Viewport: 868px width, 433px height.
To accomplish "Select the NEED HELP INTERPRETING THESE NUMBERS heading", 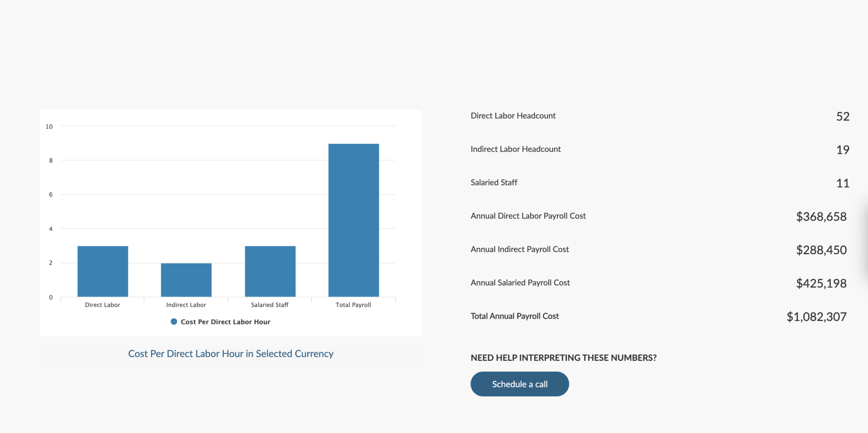I will (x=563, y=358).
